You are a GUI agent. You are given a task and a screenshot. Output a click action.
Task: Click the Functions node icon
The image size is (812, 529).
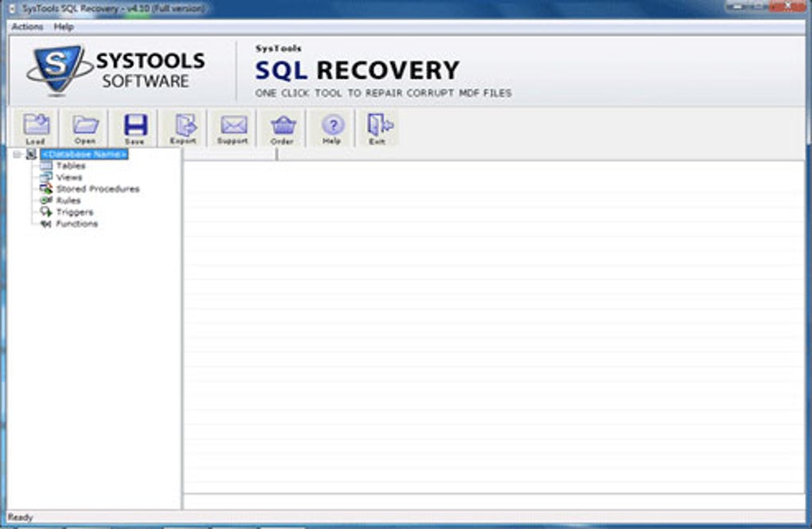pos(46,224)
